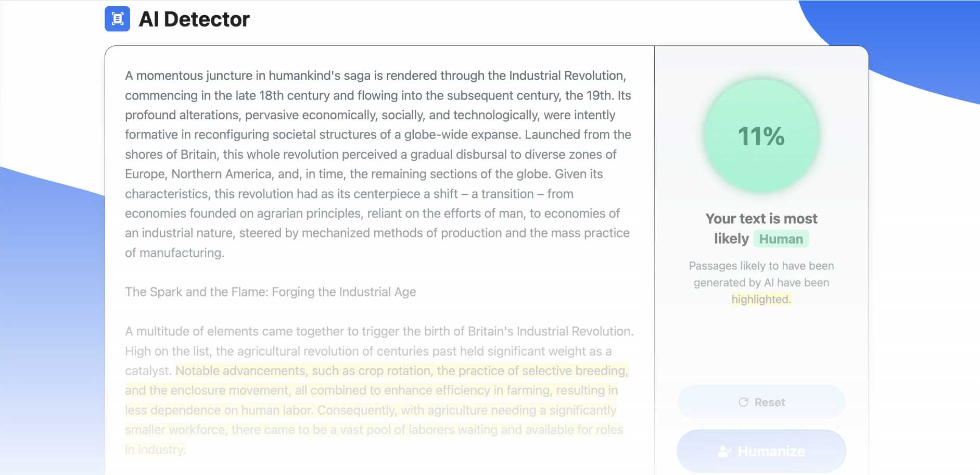
Task: Click the AI Detector title text
Action: [194, 19]
